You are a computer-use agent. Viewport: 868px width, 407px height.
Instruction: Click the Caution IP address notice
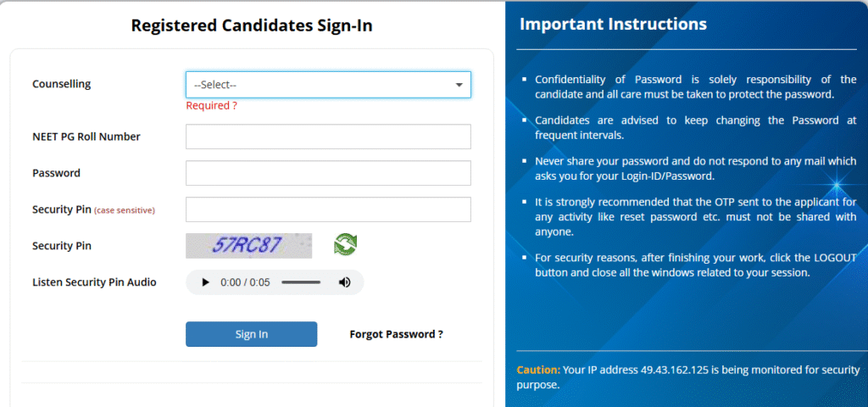[x=687, y=377]
